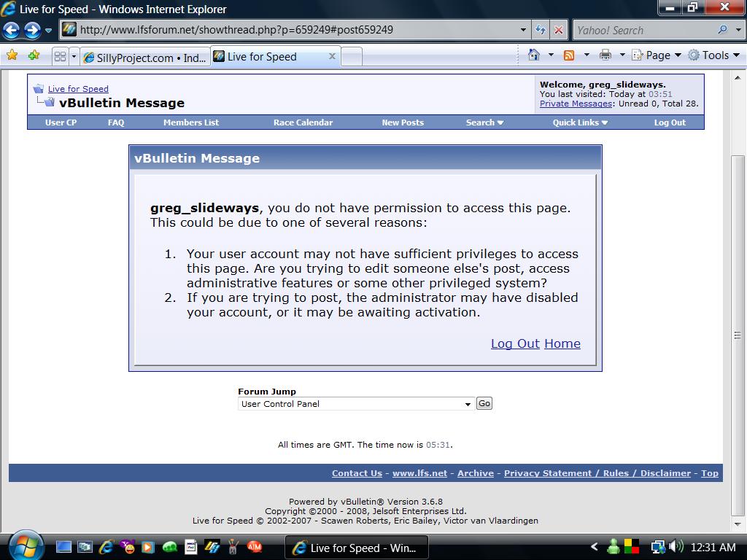The width and height of the screenshot is (747, 560).
Task: Refresh the page with the Refresh icon
Action: pos(541,30)
